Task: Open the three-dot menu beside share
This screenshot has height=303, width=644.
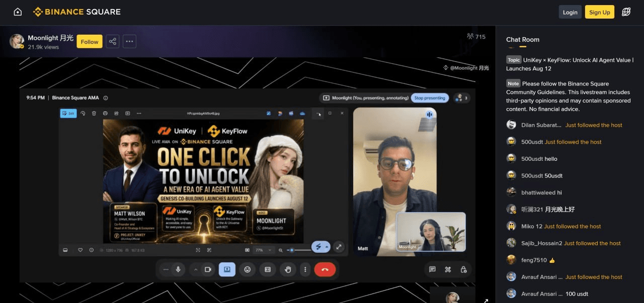Action: point(130,42)
